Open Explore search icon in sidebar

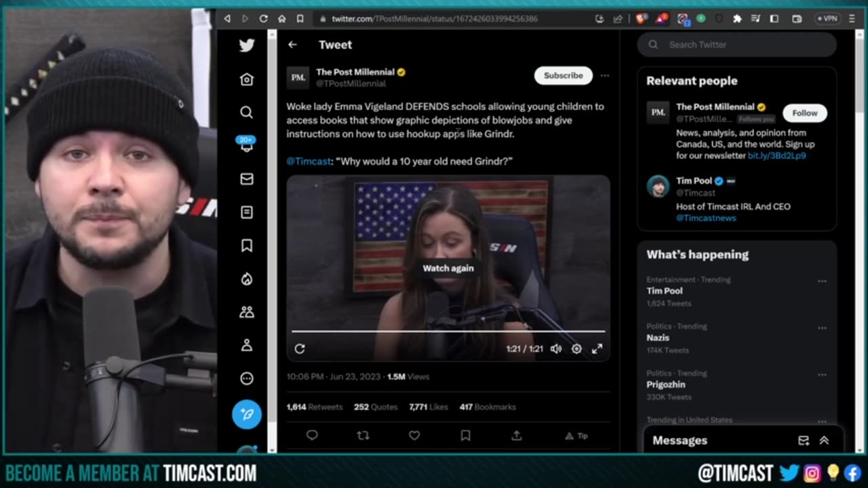pyautogui.click(x=247, y=113)
